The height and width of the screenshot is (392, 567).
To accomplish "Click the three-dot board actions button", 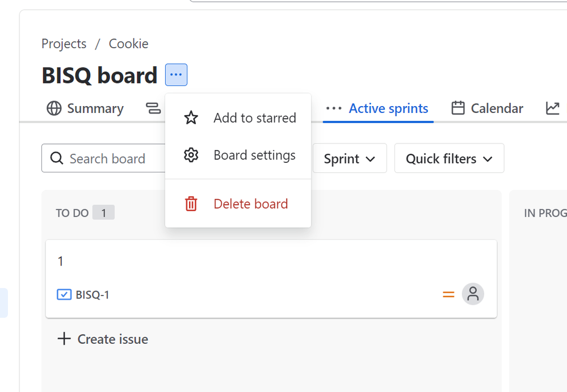I will [x=176, y=75].
